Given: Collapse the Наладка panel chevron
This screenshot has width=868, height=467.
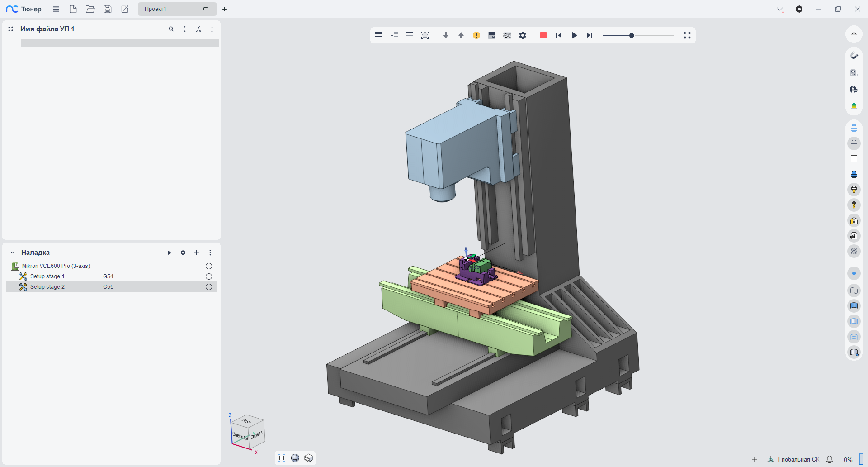Looking at the screenshot, I should (13, 253).
